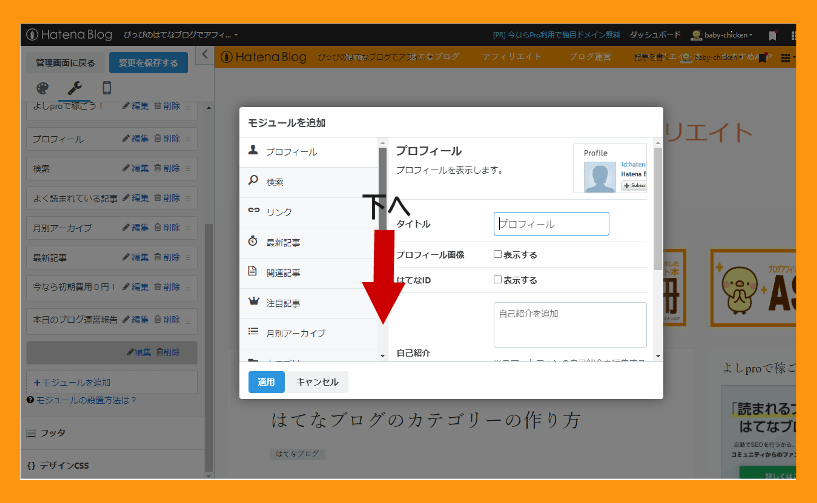Click the chain link icon beside リンク

tap(253, 211)
